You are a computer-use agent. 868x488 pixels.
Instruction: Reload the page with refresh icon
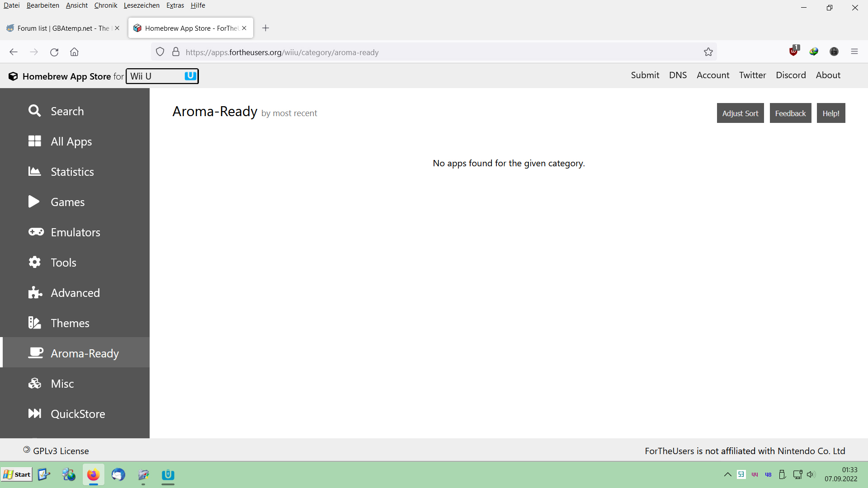(x=54, y=52)
